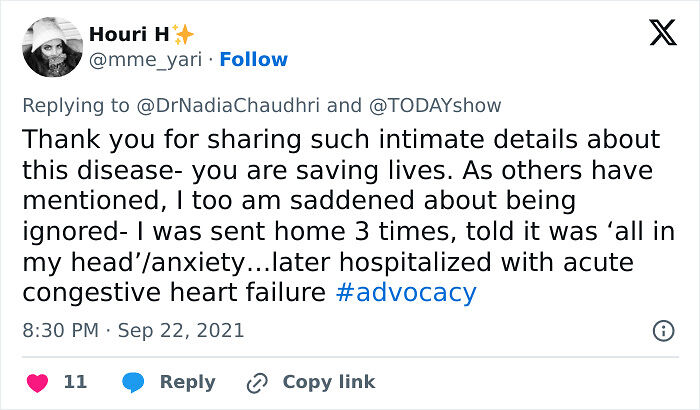Click the X logo
Screen dimensions: 700x410
pos(662,35)
